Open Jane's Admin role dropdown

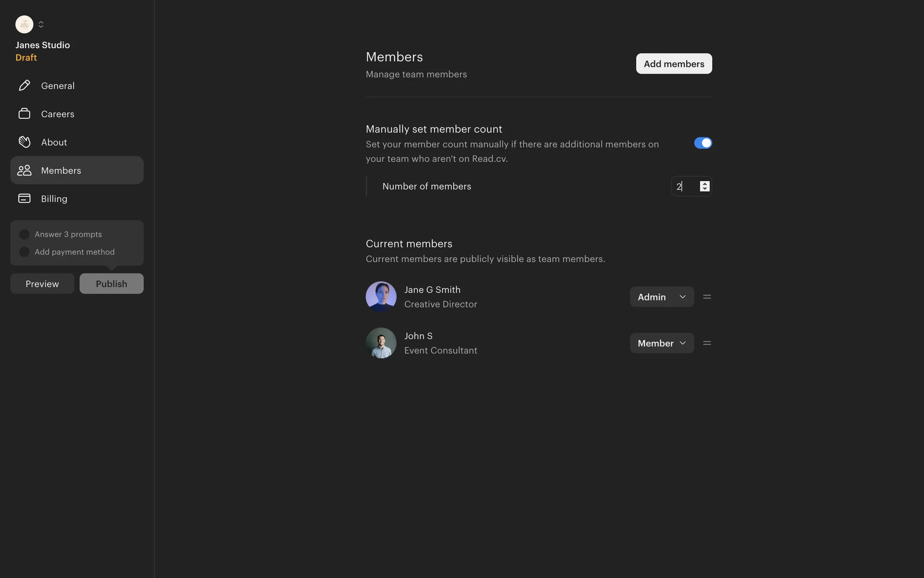[662, 297]
